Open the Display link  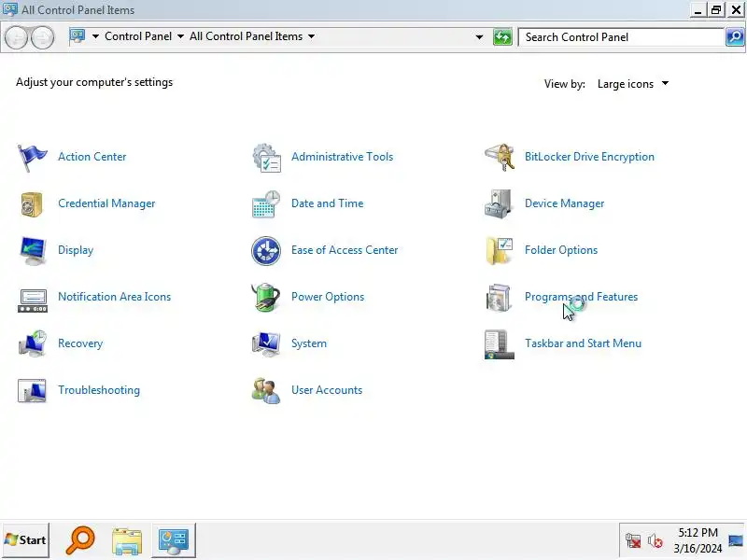pos(76,250)
